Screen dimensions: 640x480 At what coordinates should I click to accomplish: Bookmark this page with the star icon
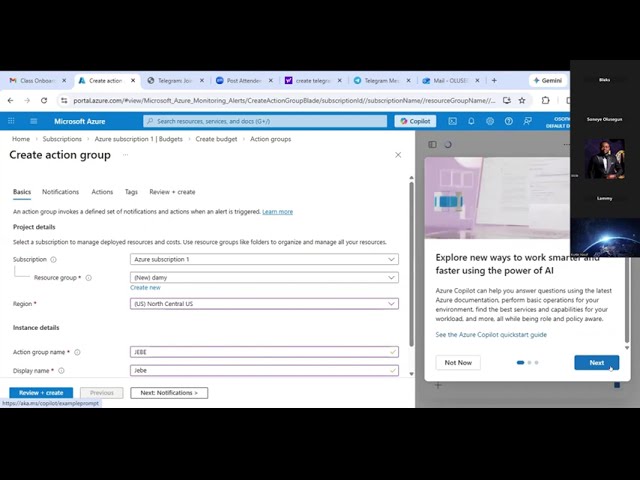click(x=522, y=100)
